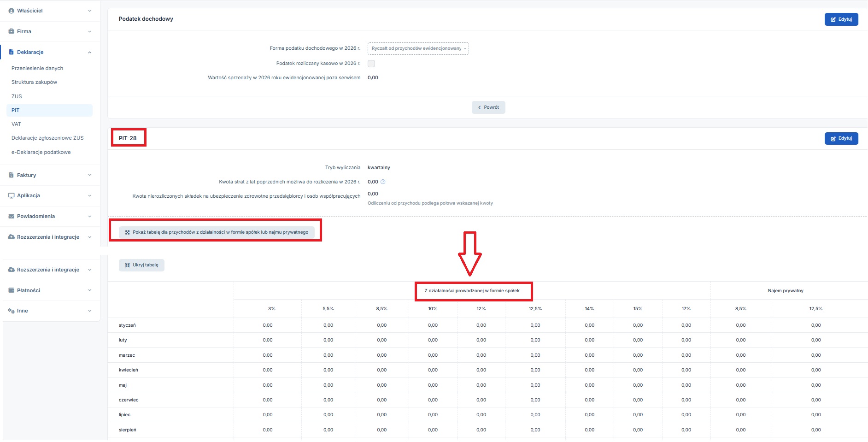Image resolution: width=868 pixels, height=442 pixels.
Task: Click Edytuj in the PIT-28 section
Action: (841, 138)
